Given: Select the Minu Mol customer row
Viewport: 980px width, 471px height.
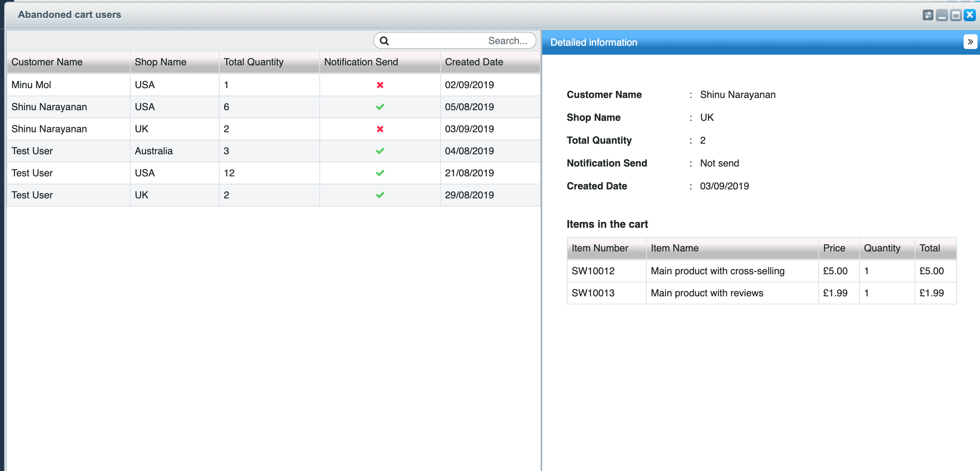Looking at the screenshot, I should point(274,85).
